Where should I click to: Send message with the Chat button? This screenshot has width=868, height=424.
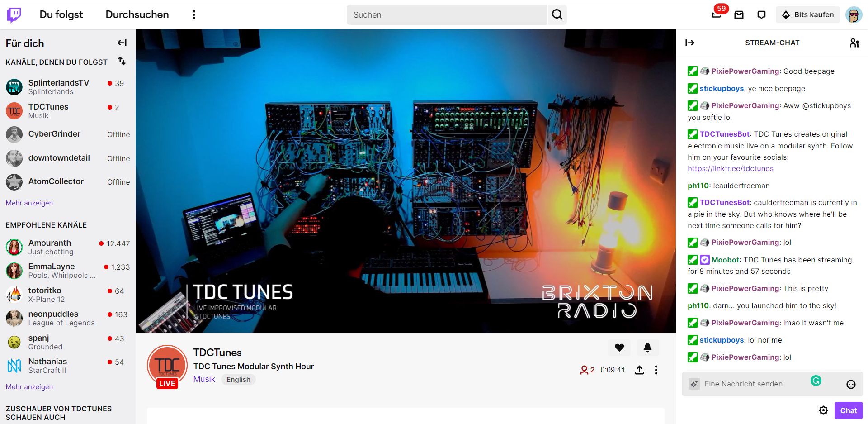point(849,410)
